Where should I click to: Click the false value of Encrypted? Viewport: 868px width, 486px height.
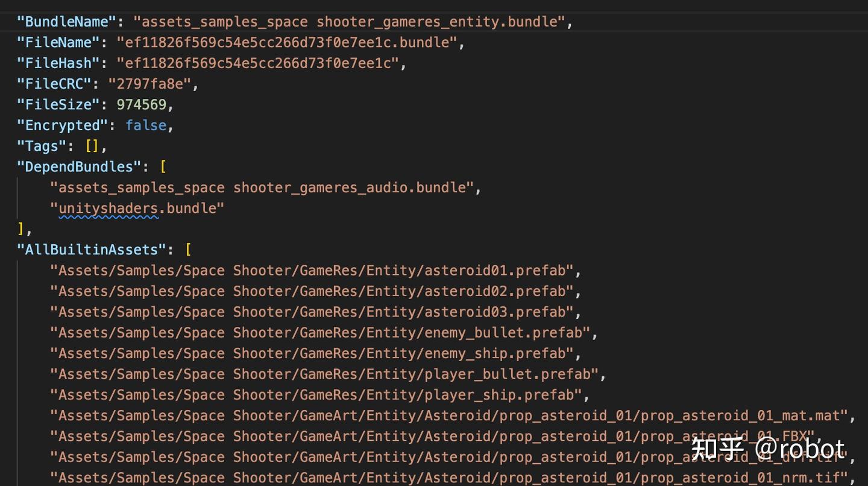pyautogui.click(x=145, y=125)
